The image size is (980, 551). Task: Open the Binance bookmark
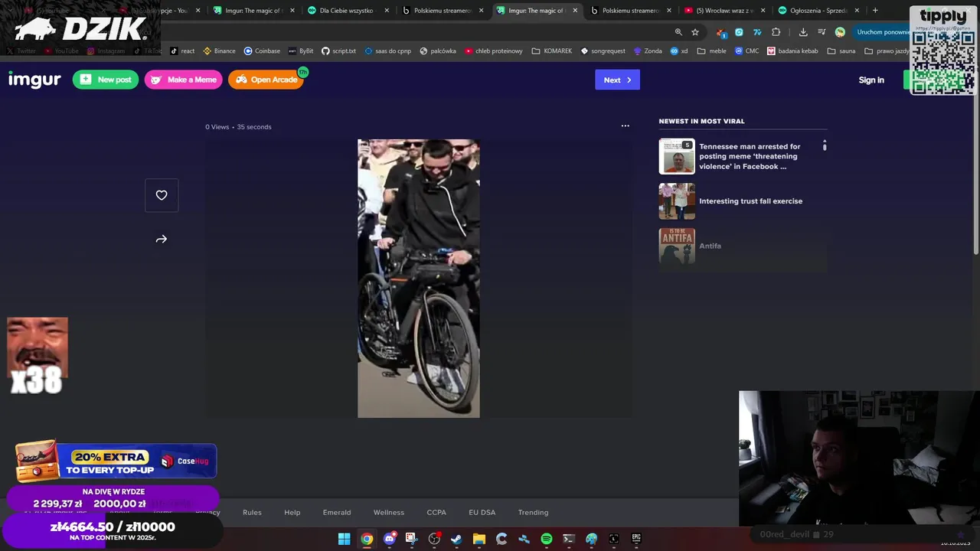(219, 51)
